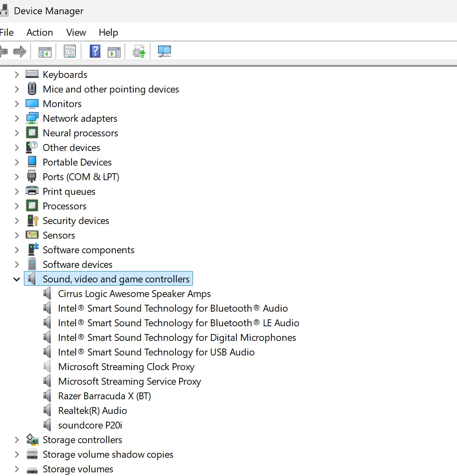Open the Properties toolbar icon
457x476 pixels.
(x=70, y=51)
